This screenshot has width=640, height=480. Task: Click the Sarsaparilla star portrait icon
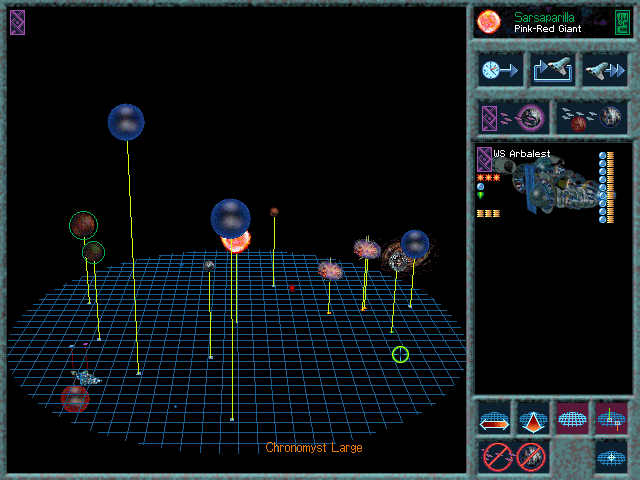pos(489,22)
